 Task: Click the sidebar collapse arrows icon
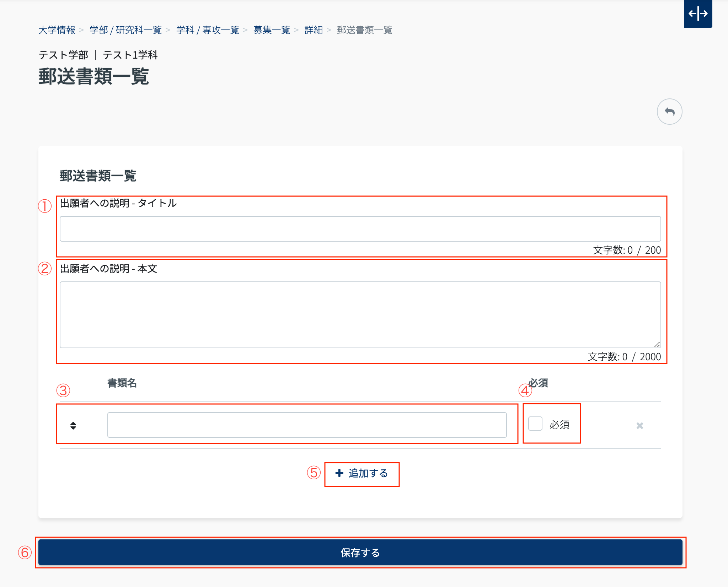698,14
